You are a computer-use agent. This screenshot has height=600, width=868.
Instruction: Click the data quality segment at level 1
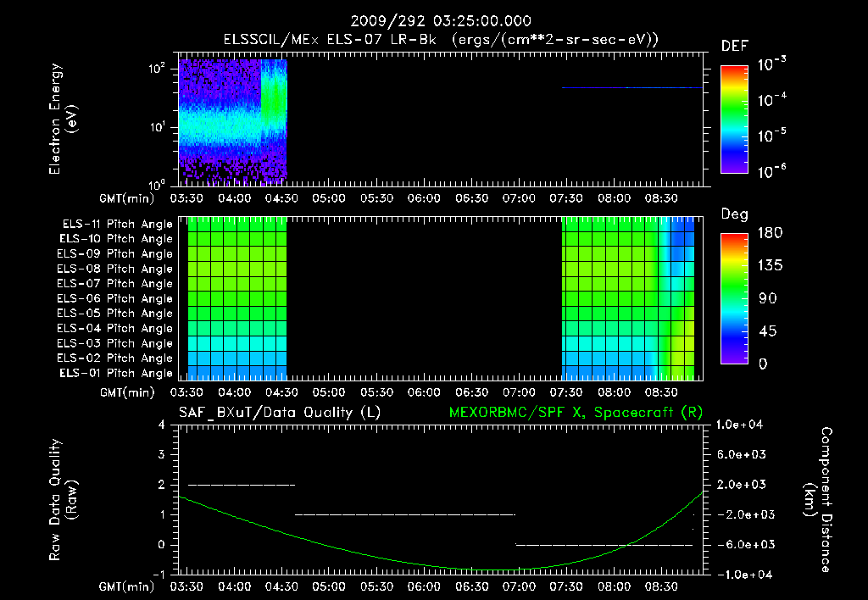405,514
